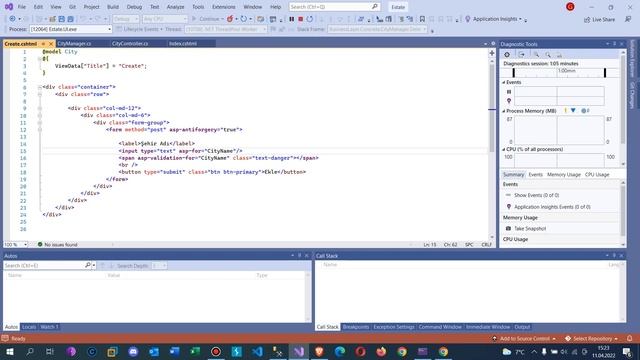
Task: Open Add to Source Control dropdown
Action: 554,339
